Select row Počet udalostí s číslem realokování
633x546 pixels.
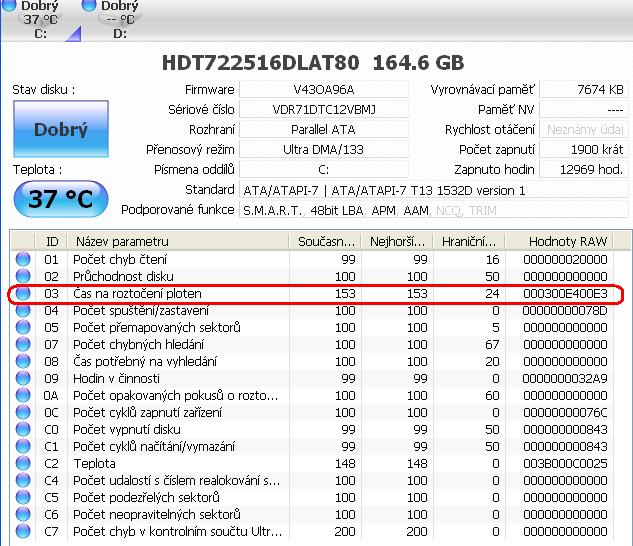[312, 480]
